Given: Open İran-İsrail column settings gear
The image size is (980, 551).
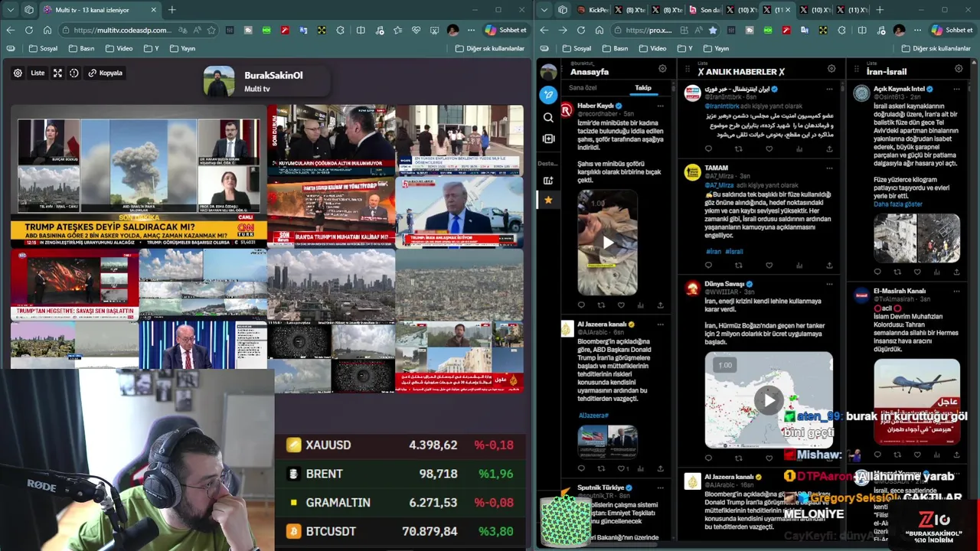Looking at the screenshot, I should (x=959, y=69).
